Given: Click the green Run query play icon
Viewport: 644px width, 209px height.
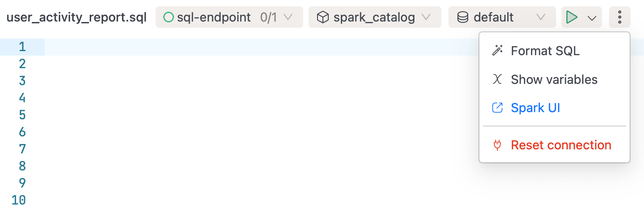Looking at the screenshot, I should click(571, 17).
